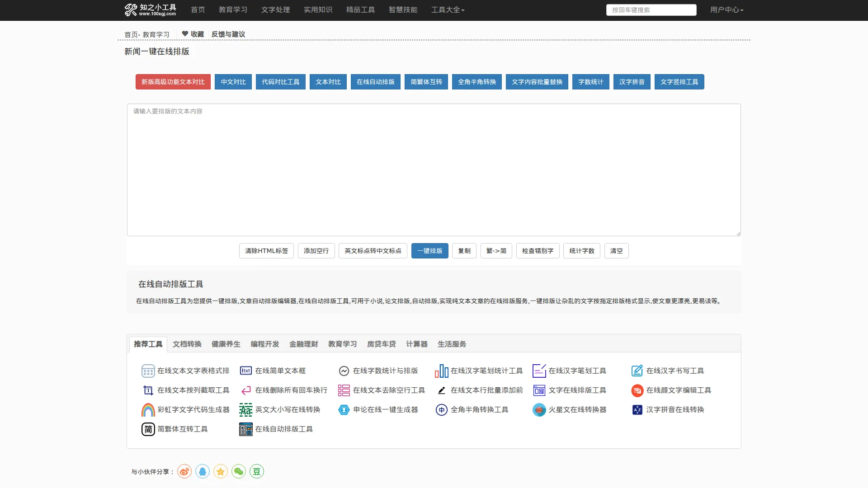Open 文字处理 in the top navigation
The width and height of the screenshot is (868, 488).
pyautogui.click(x=275, y=10)
